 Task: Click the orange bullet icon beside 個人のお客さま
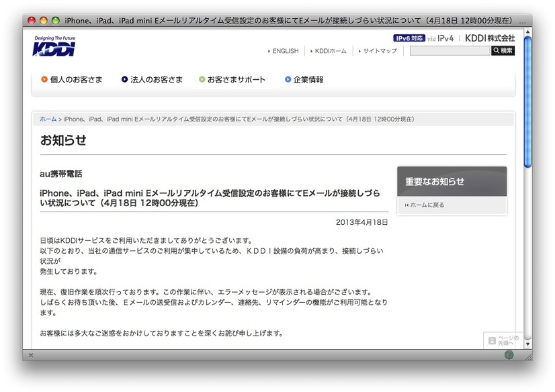coord(44,79)
